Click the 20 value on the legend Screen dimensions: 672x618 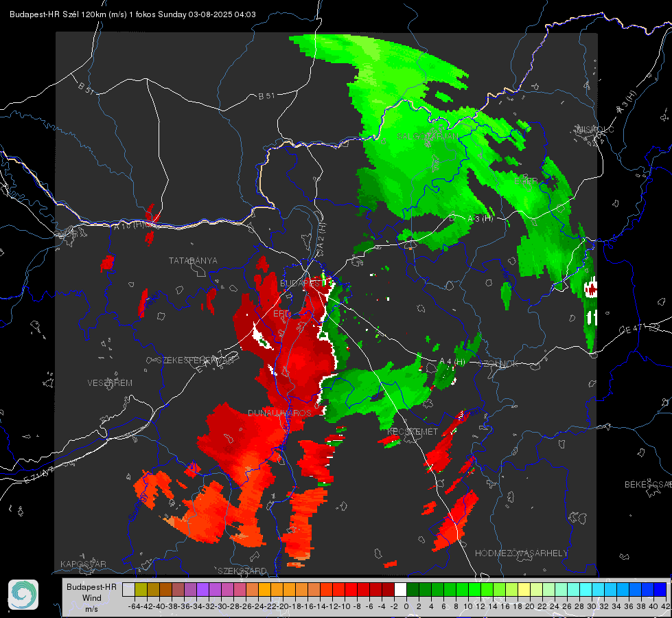530,606
